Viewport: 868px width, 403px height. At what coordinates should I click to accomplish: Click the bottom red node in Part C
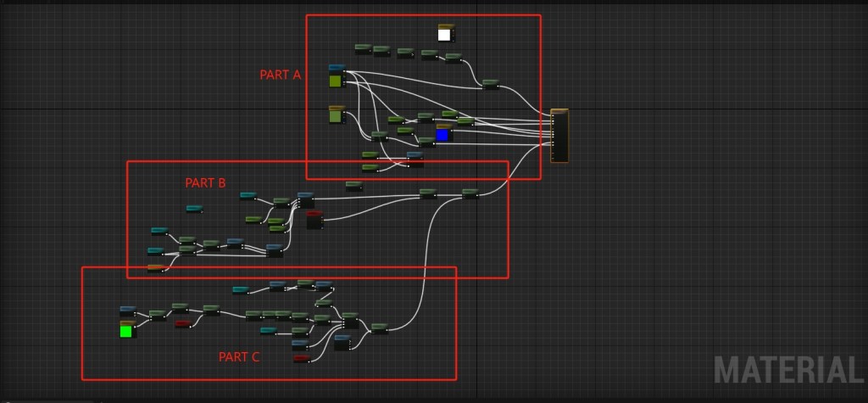[301, 359]
